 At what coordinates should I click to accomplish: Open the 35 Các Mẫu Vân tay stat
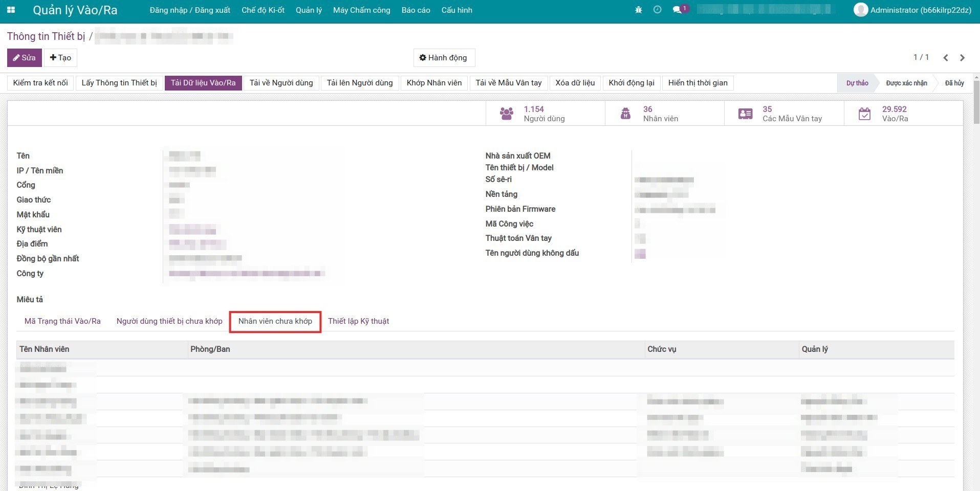click(x=784, y=114)
